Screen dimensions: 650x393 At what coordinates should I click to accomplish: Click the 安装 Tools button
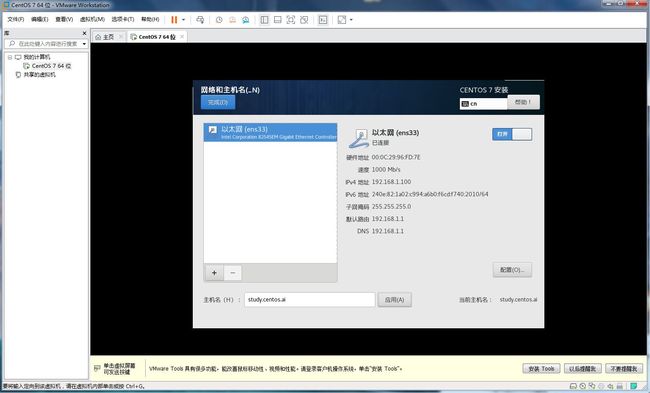[541, 369]
